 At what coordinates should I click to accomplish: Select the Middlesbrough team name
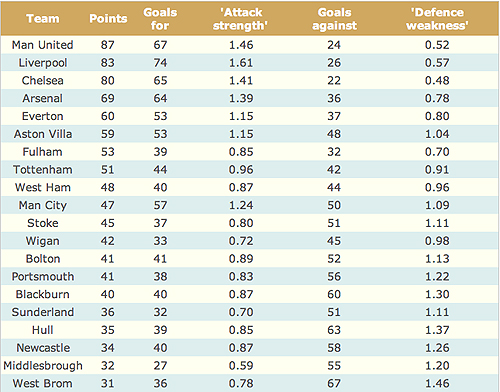pyautogui.click(x=43, y=366)
